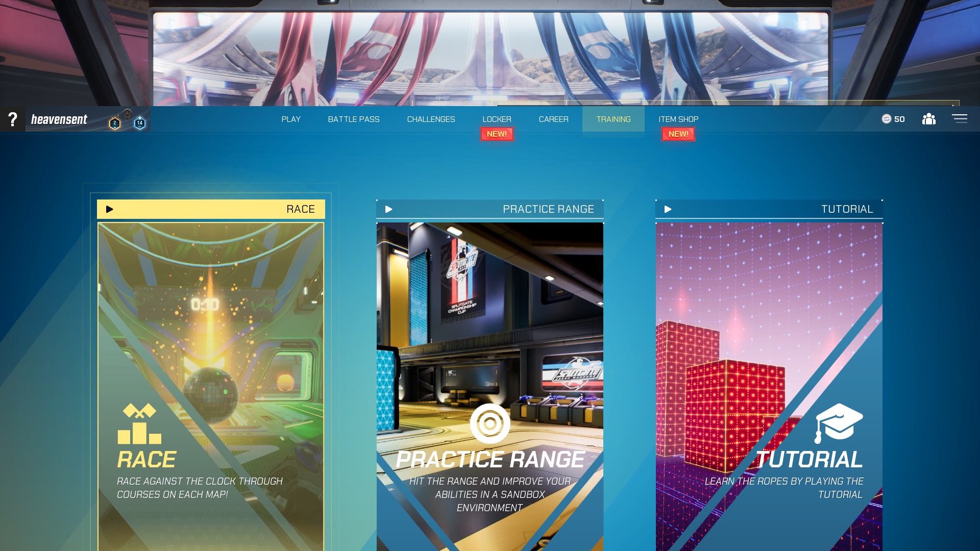Image resolution: width=980 pixels, height=551 pixels.
Task: Click the blue battle pass level 14 badge
Action: point(139,123)
